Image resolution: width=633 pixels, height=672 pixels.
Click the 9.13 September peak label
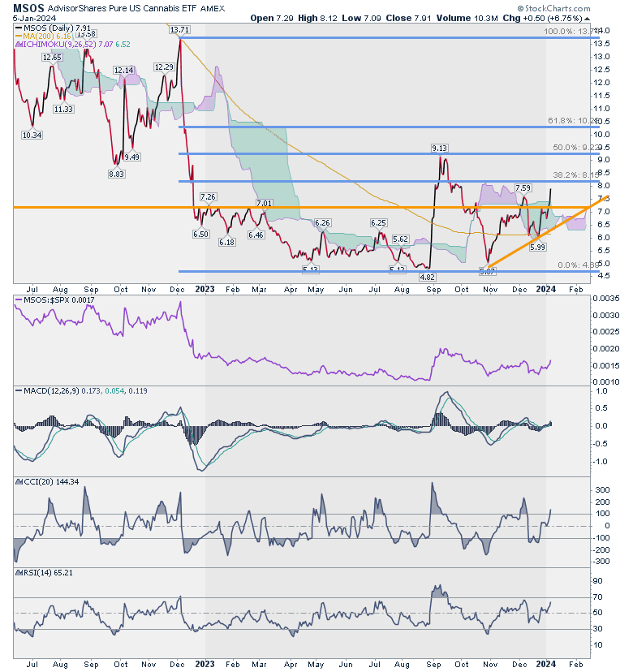pos(439,149)
